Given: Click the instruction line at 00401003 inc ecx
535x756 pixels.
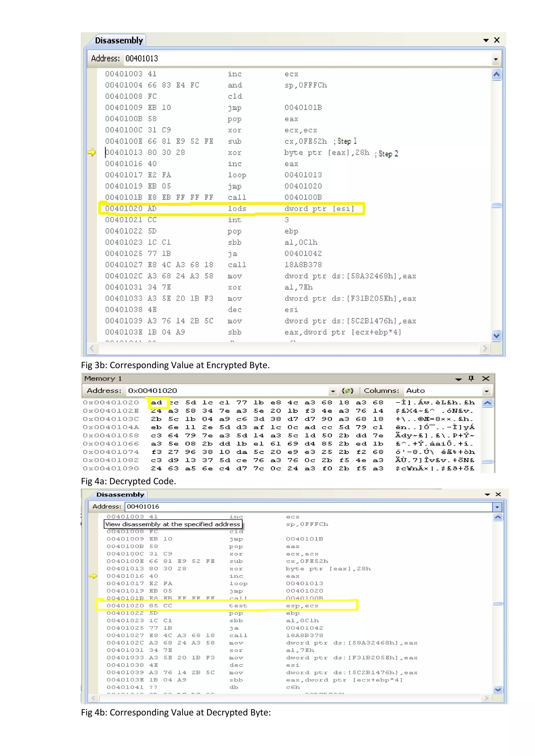Looking at the screenshot, I should pyautogui.click(x=202, y=74).
